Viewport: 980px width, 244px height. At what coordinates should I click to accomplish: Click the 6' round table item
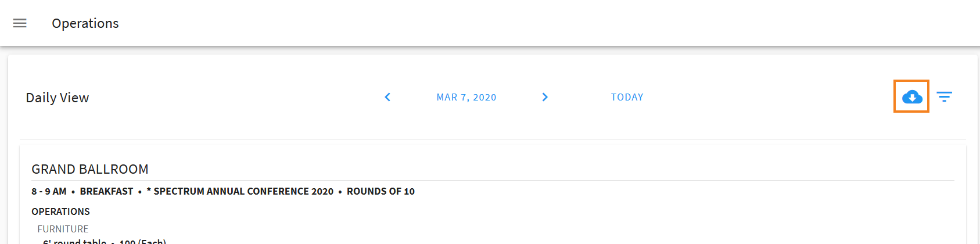click(x=74, y=241)
